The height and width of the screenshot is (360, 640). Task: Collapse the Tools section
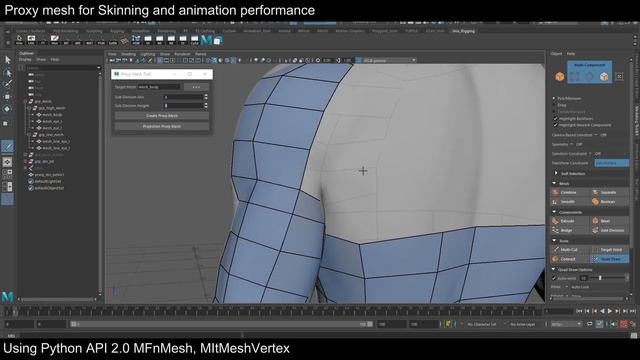pos(554,241)
